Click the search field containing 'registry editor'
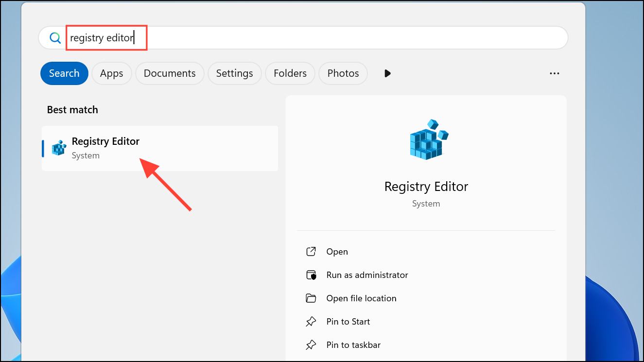The height and width of the screenshot is (362, 644). point(303,38)
